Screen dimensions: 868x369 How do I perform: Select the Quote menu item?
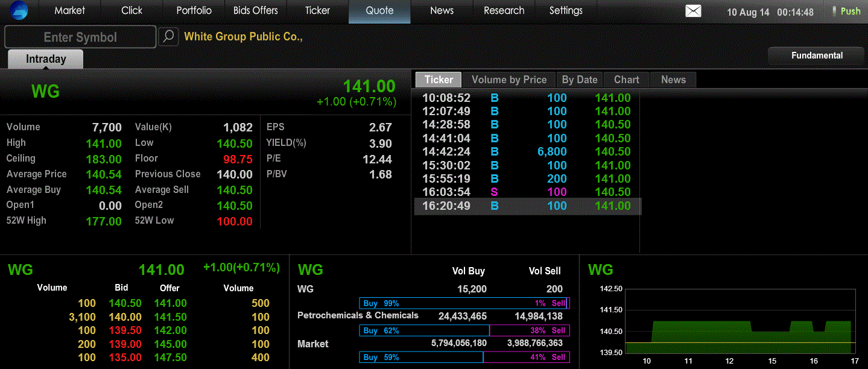point(379,11)
